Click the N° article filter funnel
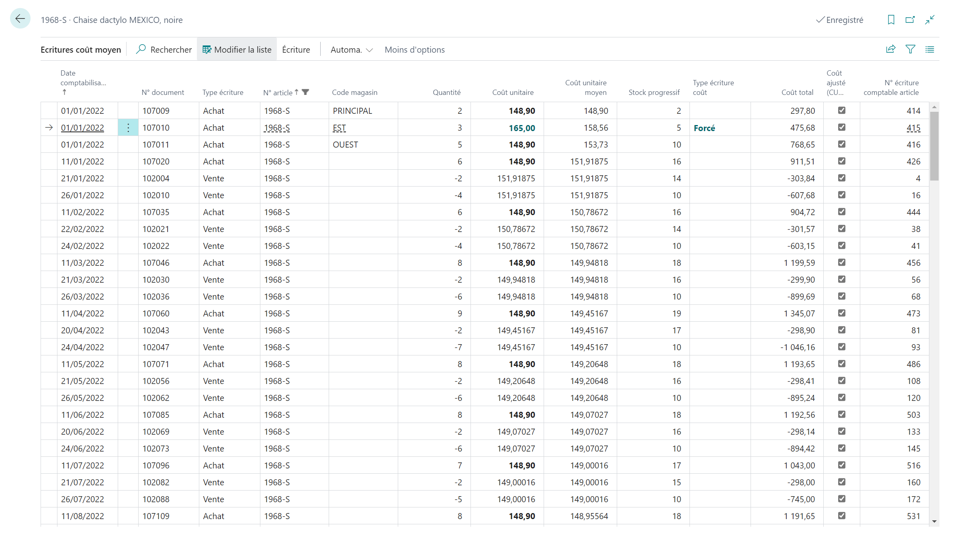The width and height of the screenshot is (980, 540). coord(305,92)
